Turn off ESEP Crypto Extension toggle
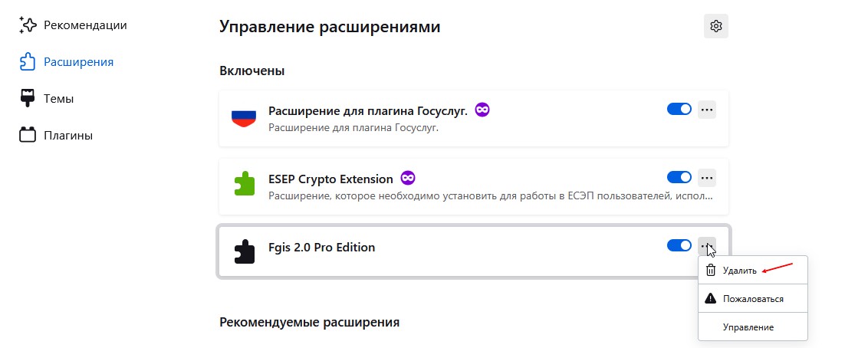The image size is (868, 348). [679, 178]
